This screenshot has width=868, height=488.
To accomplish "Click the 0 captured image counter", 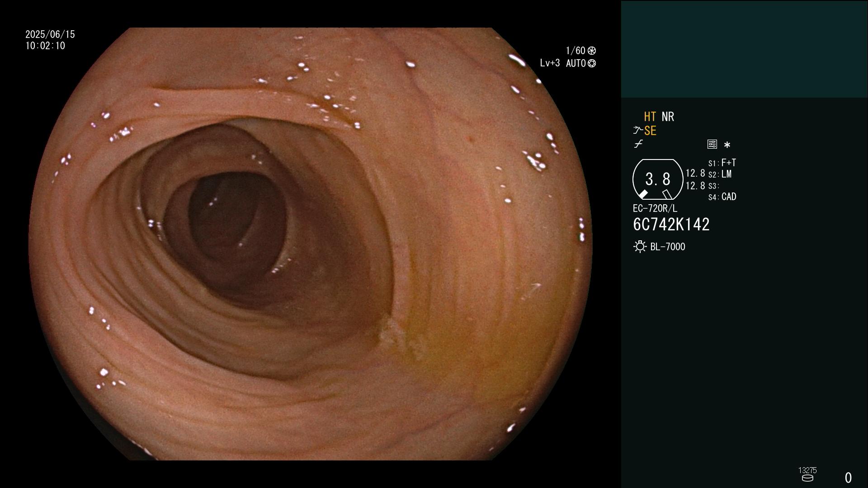I will click(x=848, y=478).
